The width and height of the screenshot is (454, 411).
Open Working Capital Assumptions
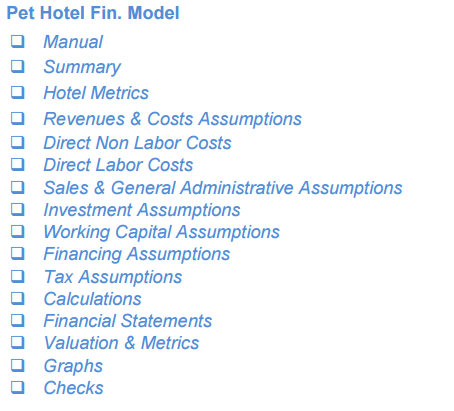click(x=162, y=232)
